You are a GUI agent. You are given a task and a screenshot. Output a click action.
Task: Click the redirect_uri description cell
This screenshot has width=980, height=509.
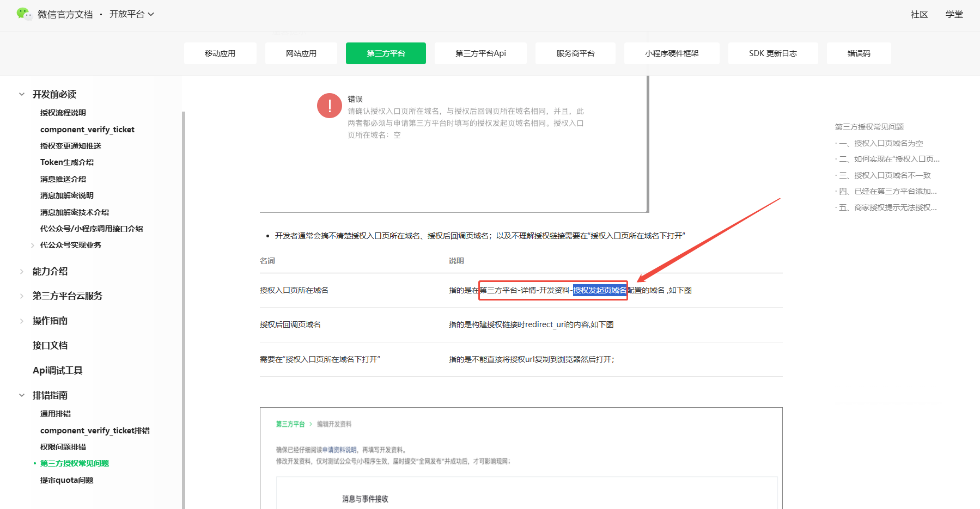pos(531,324)
